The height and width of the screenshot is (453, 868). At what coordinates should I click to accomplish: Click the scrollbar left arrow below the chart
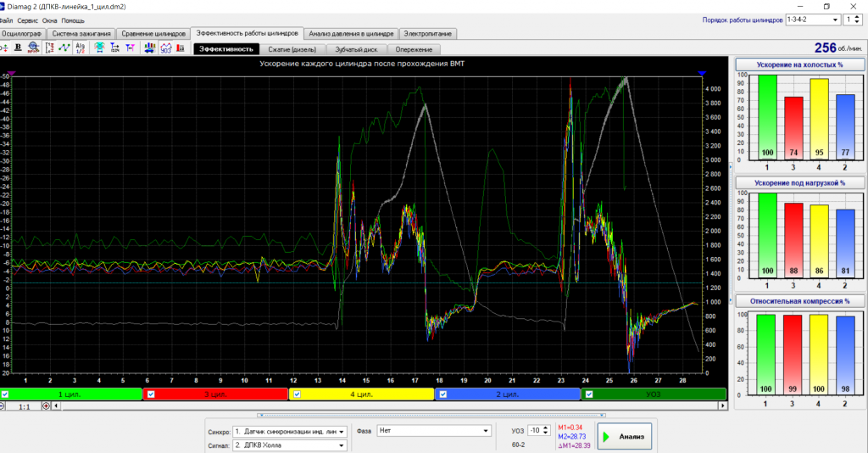click(x=56, y=406)
